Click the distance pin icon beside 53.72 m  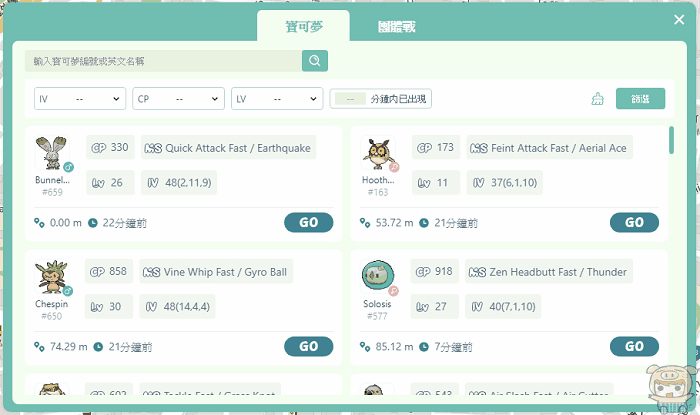pos(365,223)
